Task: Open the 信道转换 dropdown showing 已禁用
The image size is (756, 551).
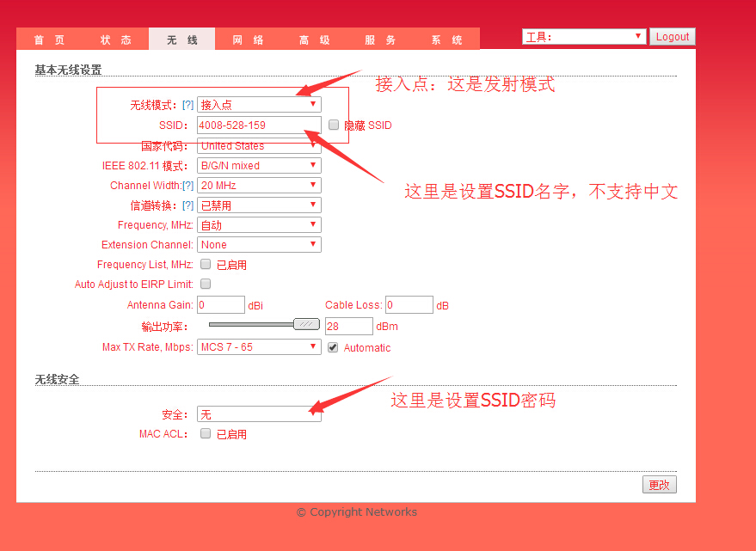Action: [x=259, y=205]
